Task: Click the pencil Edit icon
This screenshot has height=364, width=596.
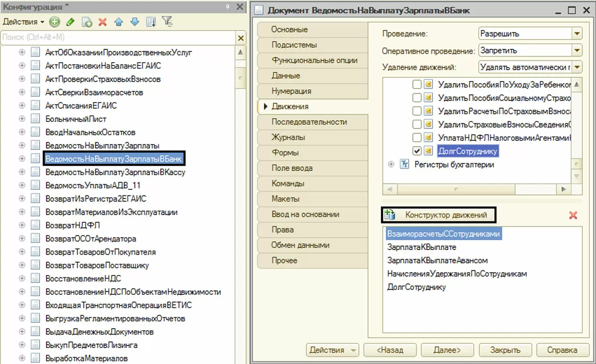Action: (71, 22)
